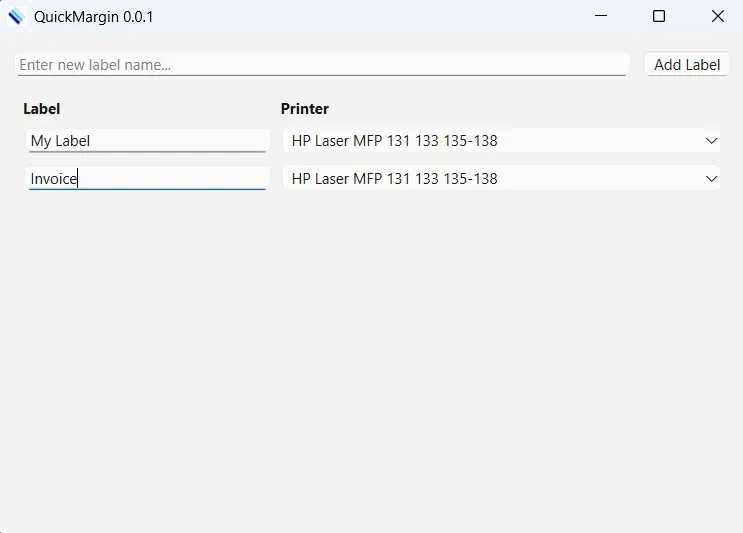Viewport: 743px width, 533px height.
Task: Click into the Invoice label field
Action: [x=147, y=179]
